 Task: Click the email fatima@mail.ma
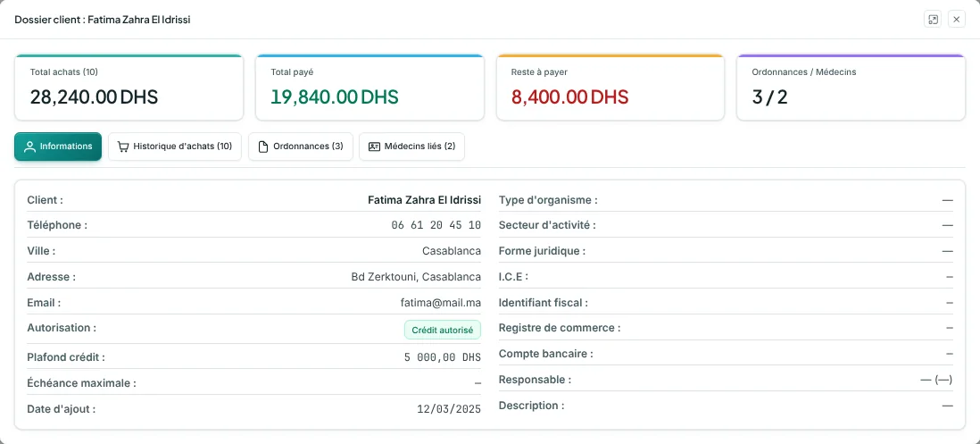441,303
